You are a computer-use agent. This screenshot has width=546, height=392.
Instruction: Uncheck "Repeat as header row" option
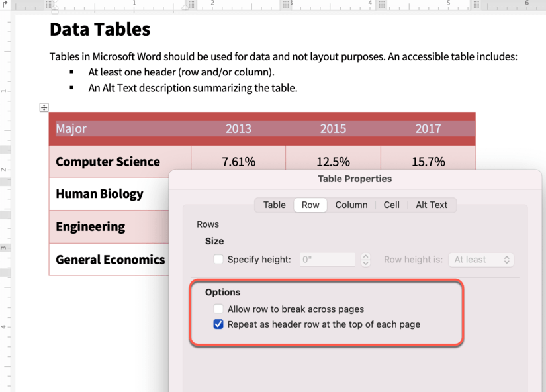(218, 324)
